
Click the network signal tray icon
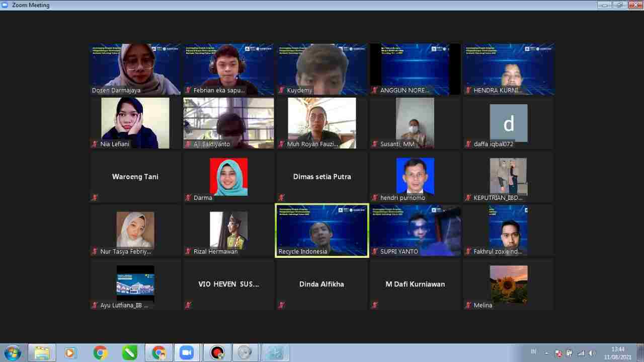pos(581,353)
